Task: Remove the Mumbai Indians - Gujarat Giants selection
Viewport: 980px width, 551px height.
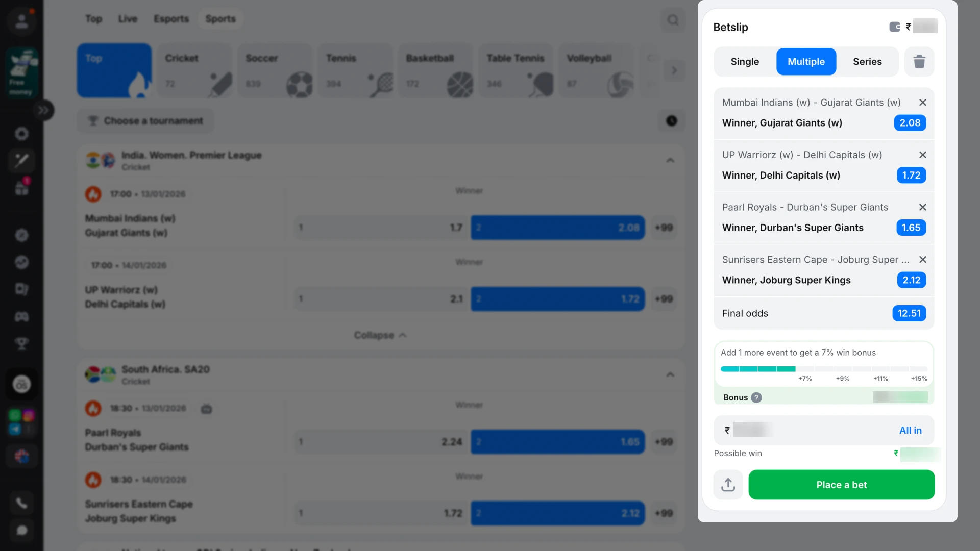Action: click(x=922, y=103)
